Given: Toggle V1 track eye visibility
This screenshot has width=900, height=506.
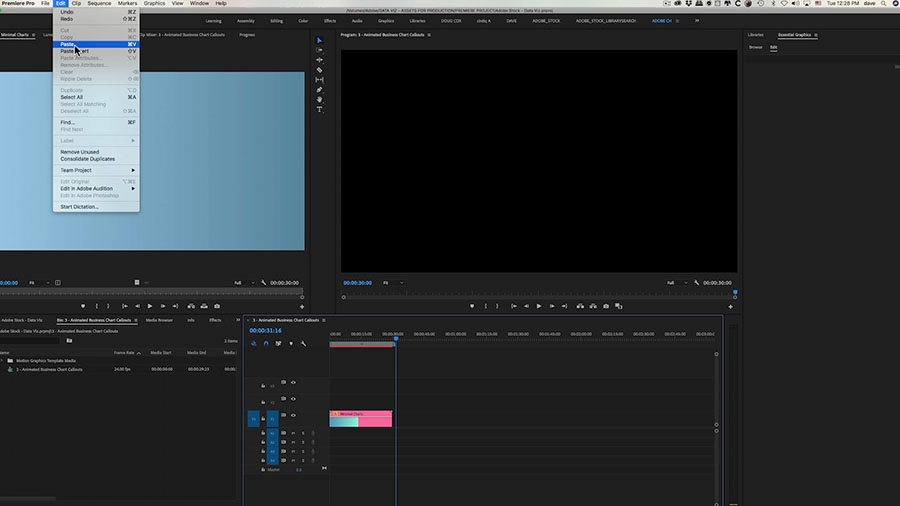Looking at the screenshot, I should tap(293, 414).
